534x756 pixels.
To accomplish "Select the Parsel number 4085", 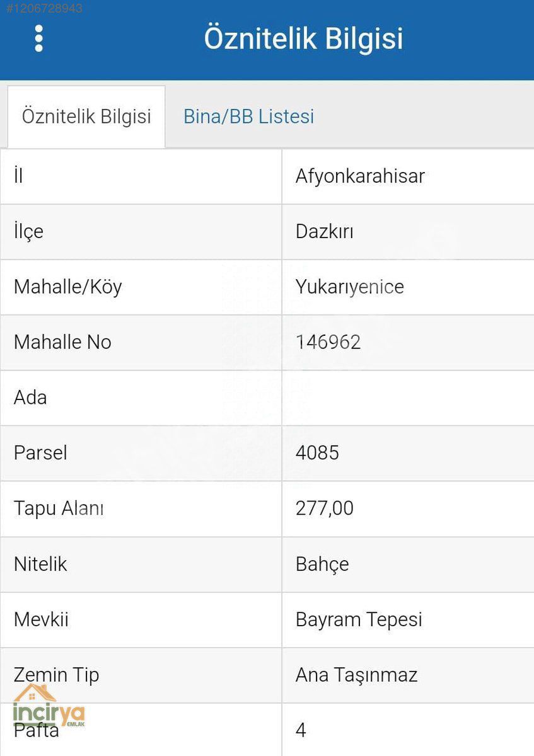I will [x=317, y=453].
